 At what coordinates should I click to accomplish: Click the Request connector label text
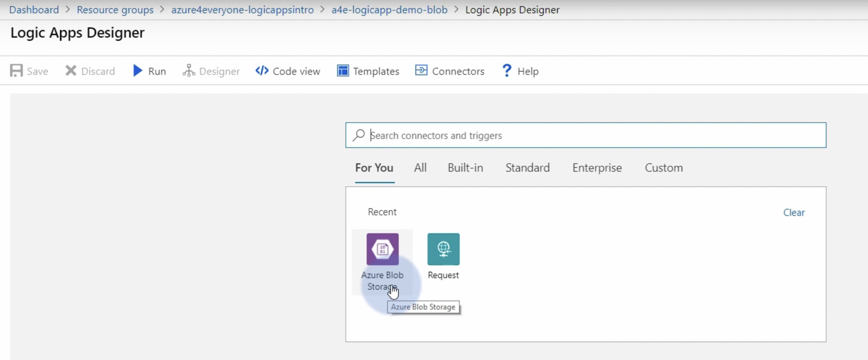(x=443, y=275)
